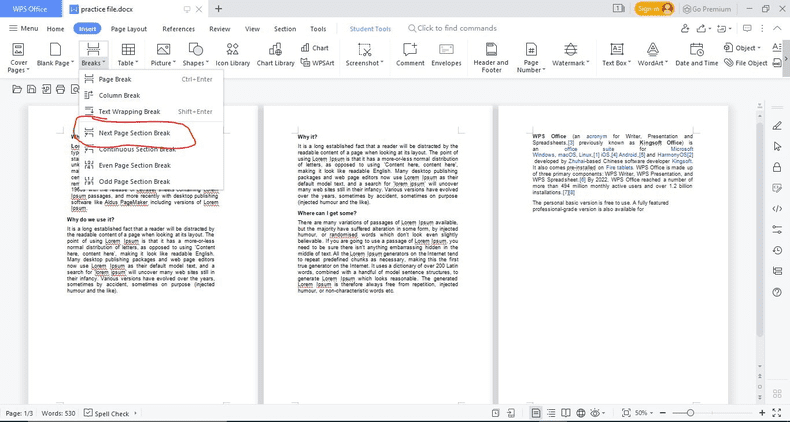Open the Icon Library
The image size is (790, 422).
click(x=232, y=55)
